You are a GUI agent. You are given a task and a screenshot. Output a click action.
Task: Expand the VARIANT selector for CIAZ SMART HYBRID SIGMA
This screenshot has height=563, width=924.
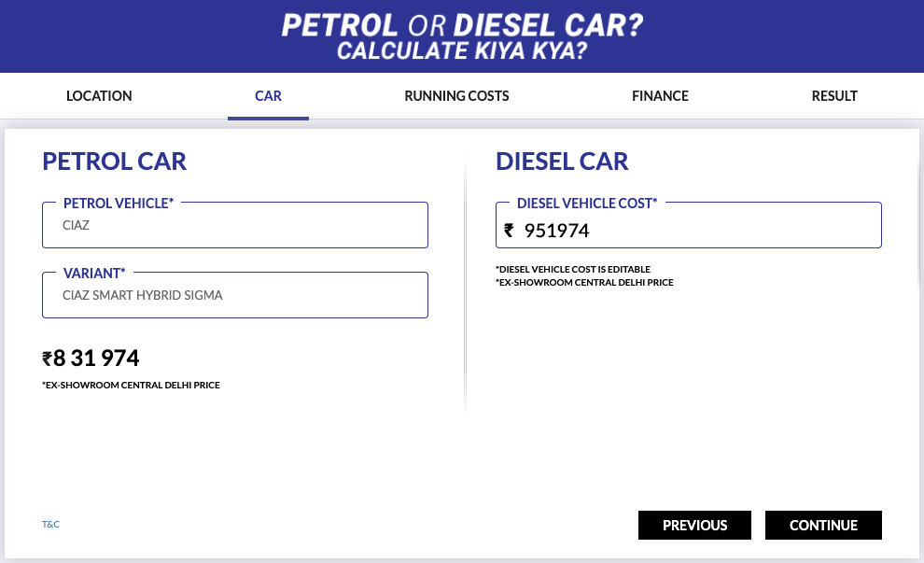click(x=235, y=295)
